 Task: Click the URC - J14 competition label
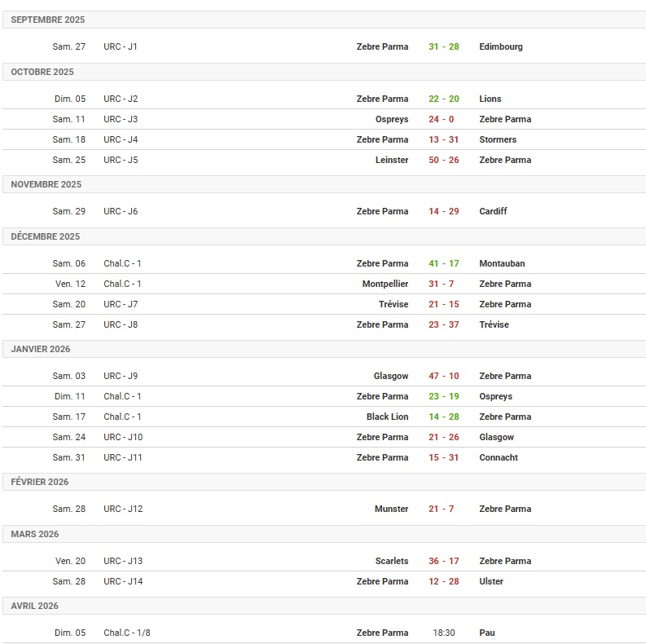[x=123, y=582]
